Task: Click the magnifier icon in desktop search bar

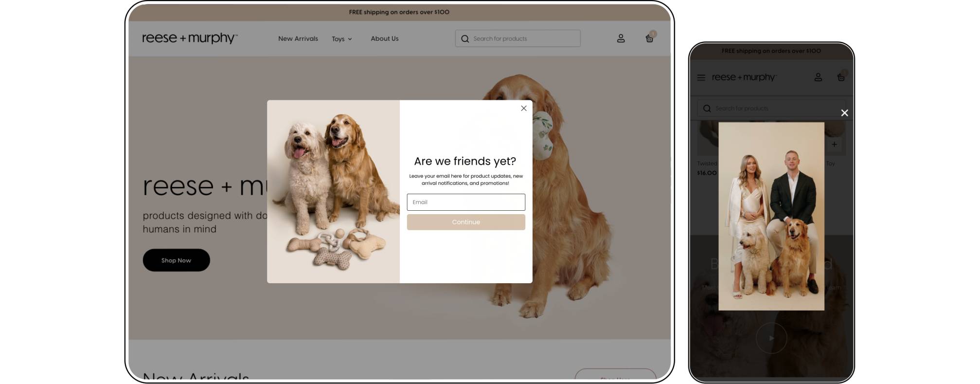Action: 465,38
